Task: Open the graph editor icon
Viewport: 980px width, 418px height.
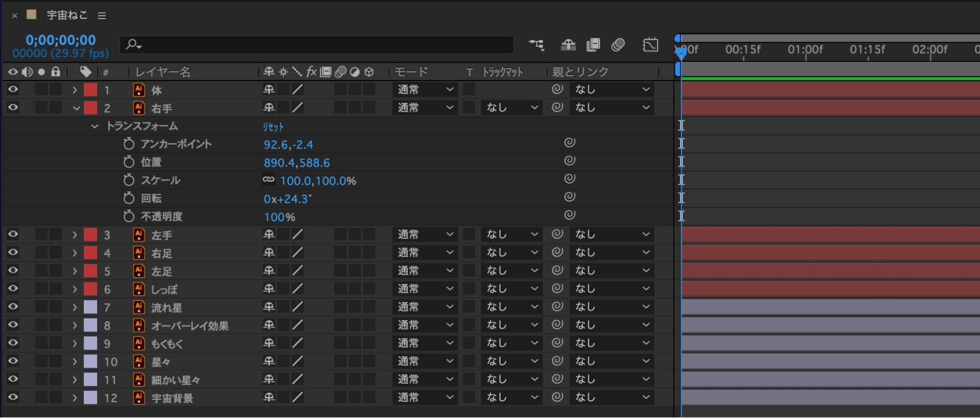Action: (651, 45)
